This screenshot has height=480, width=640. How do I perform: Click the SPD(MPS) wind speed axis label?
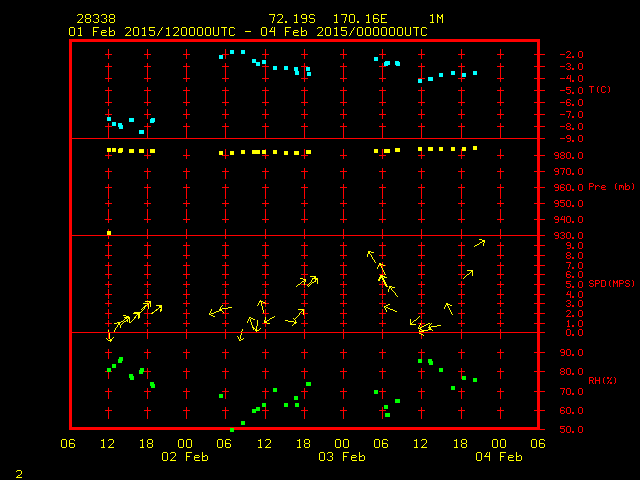tap(611, 284)
